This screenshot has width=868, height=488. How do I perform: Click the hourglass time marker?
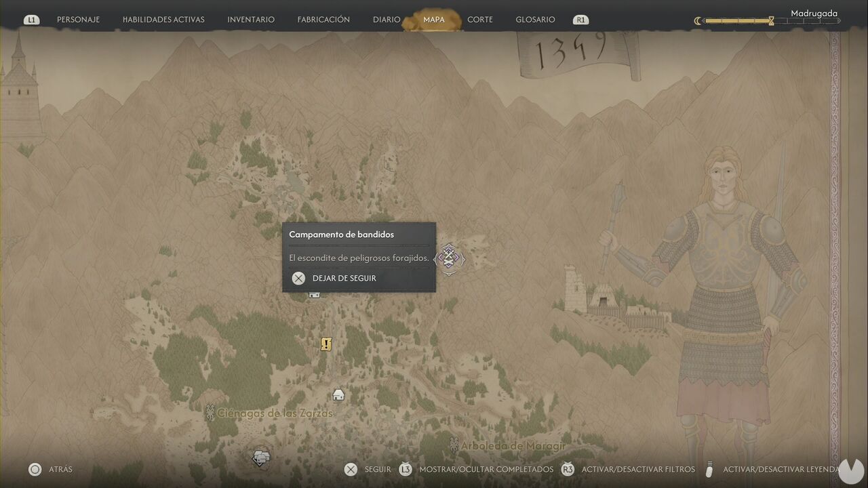(x=771, y=21)
